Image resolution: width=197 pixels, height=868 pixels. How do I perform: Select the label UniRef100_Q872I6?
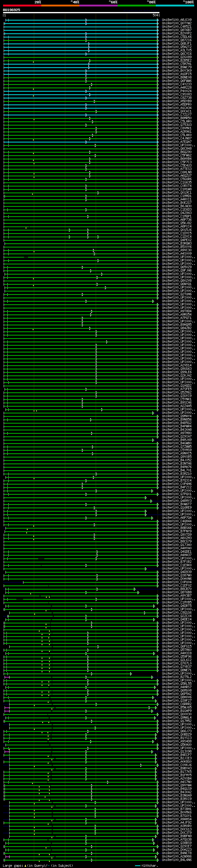pyautogui.click(x=176, y=40)
